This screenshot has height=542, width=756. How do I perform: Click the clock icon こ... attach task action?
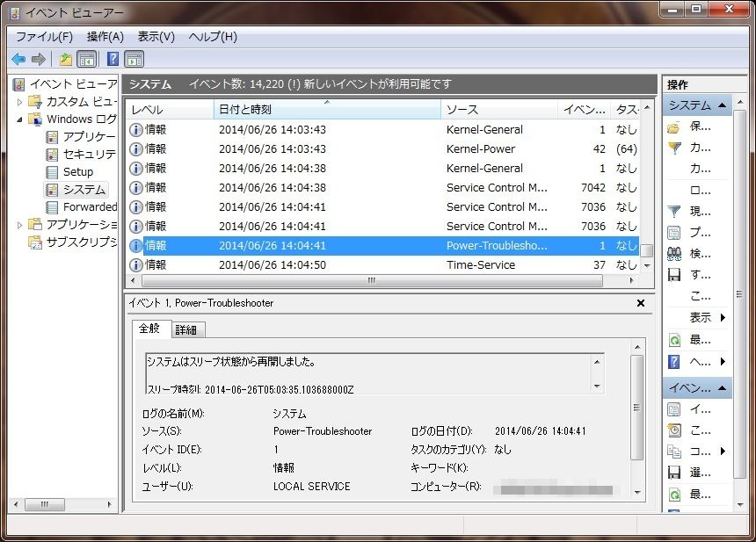pyautogui.click(x=674, y=430)
